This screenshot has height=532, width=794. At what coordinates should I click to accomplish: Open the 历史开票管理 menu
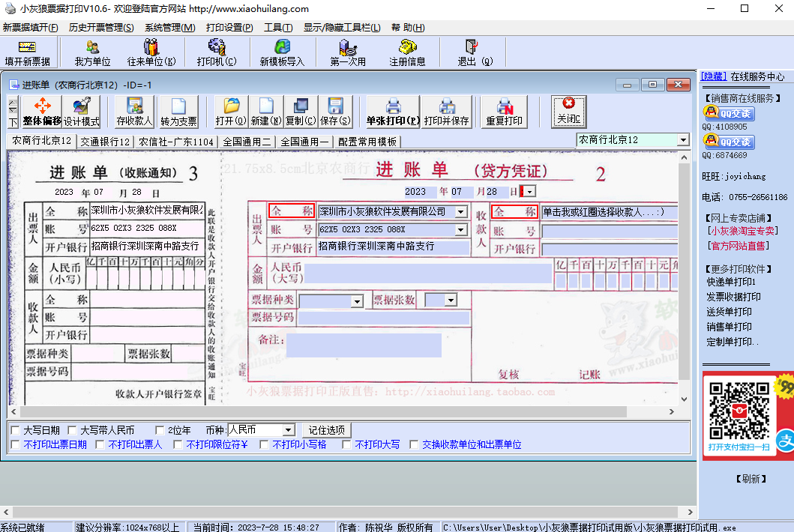point(101,27)
